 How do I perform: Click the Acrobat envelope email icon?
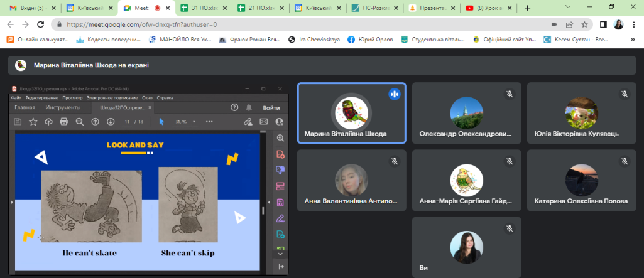point(264,121)
